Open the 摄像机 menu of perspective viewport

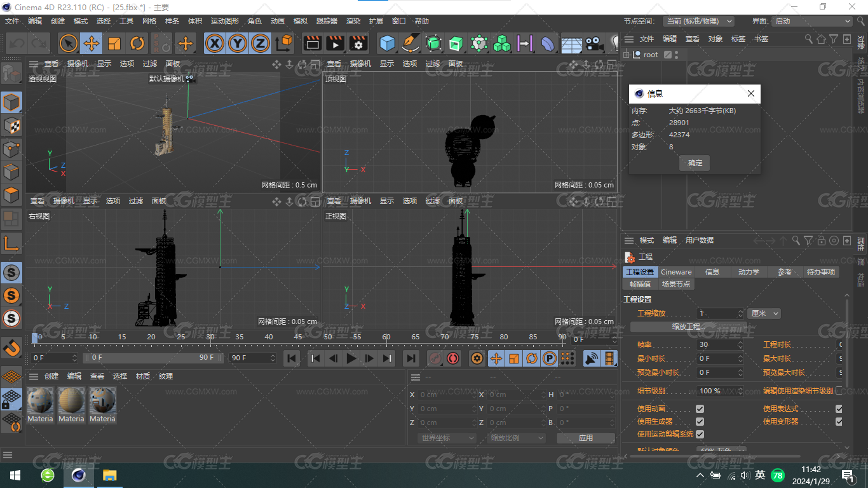(78, 64)
